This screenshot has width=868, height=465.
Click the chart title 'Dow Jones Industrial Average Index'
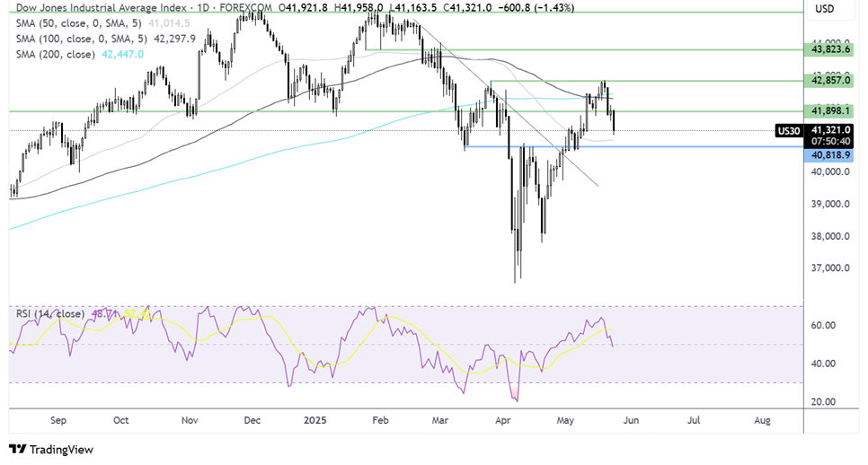point(102,8)
